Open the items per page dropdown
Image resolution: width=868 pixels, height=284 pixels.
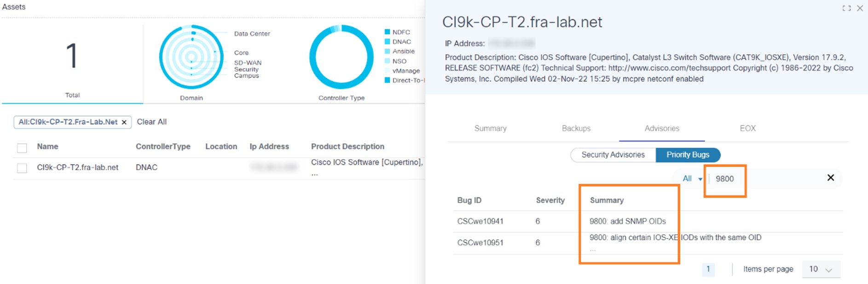coord(821,269)
